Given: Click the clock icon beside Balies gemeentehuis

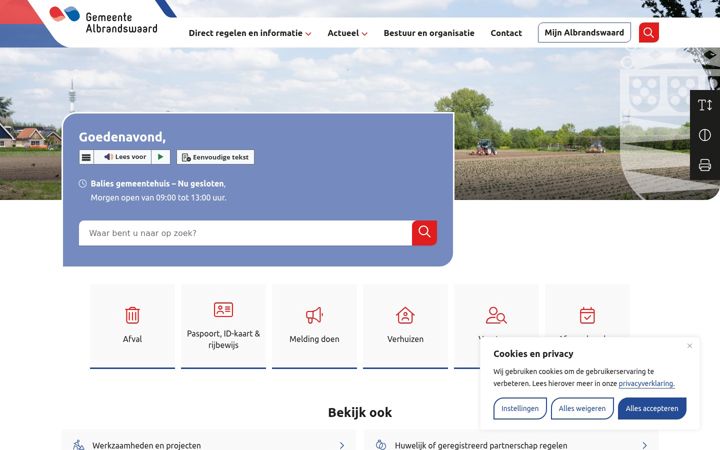Looking at the screenshot, I should click(83, 184).
